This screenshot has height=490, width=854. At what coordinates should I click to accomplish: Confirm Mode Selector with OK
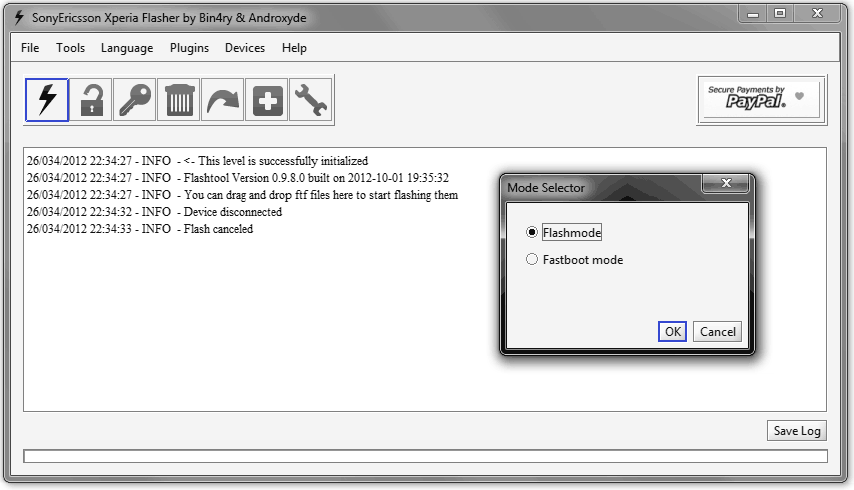coord(673,332)
